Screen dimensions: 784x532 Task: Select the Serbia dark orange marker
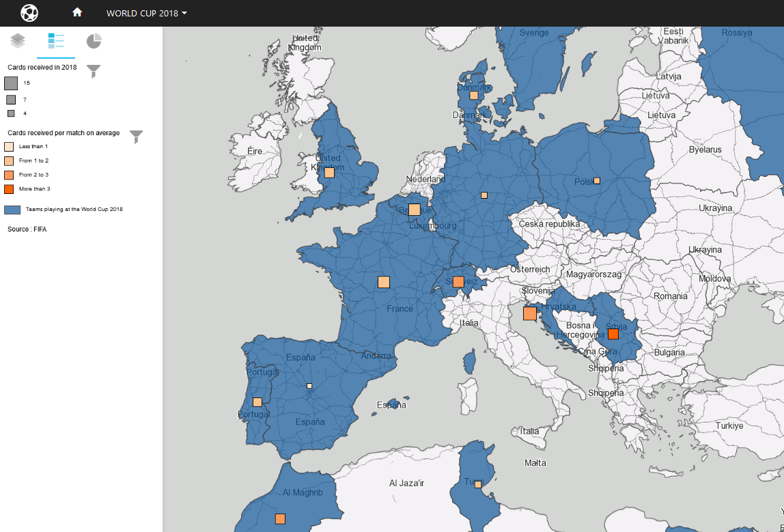pyautogui.click(x=613, y=334)
